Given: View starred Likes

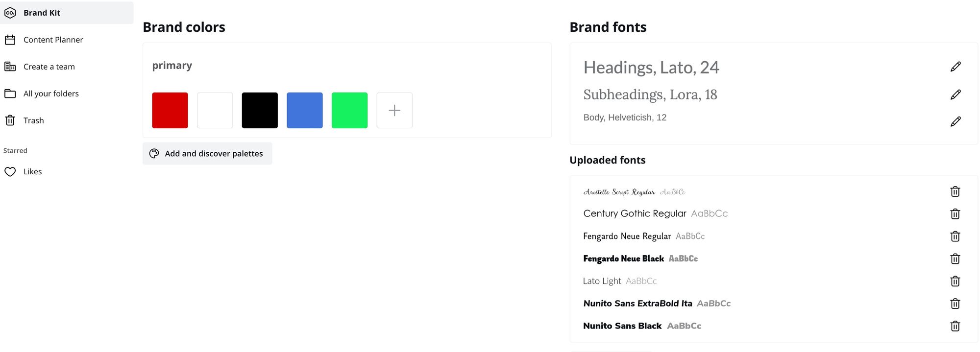Looking at the screenshot, I should pos(32,171).
